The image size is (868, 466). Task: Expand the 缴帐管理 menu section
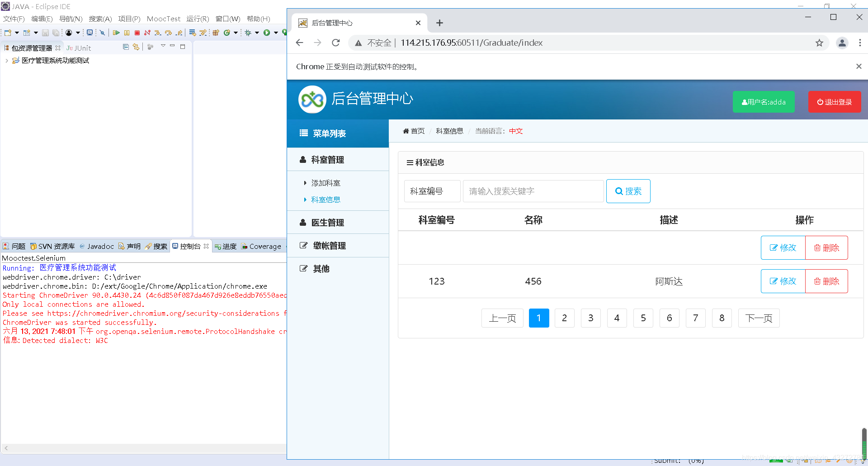338,246
